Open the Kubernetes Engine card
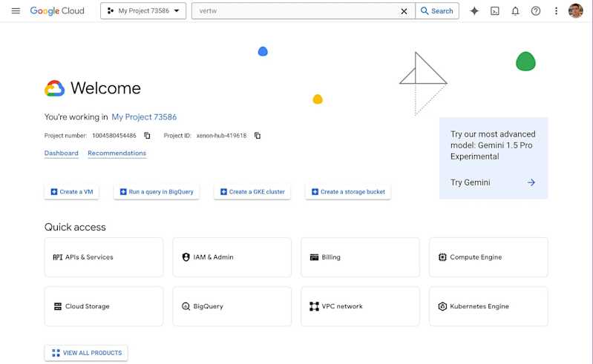The height and width of the screenshot is (364, 593). point(488,306)
